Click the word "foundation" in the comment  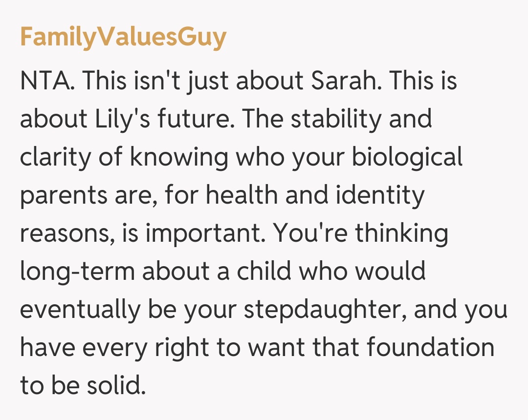pyautogui.click(x=430, y=348)
